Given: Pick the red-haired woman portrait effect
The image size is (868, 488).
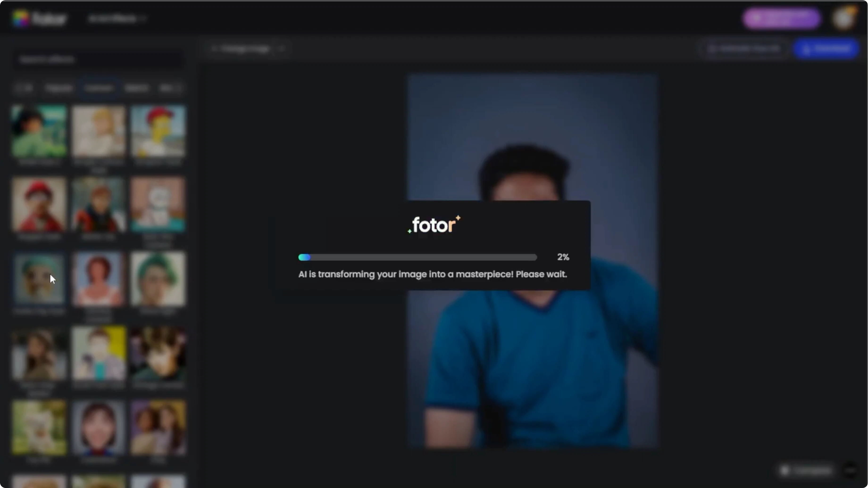Looking at the screenshot, I should [99, 279].
